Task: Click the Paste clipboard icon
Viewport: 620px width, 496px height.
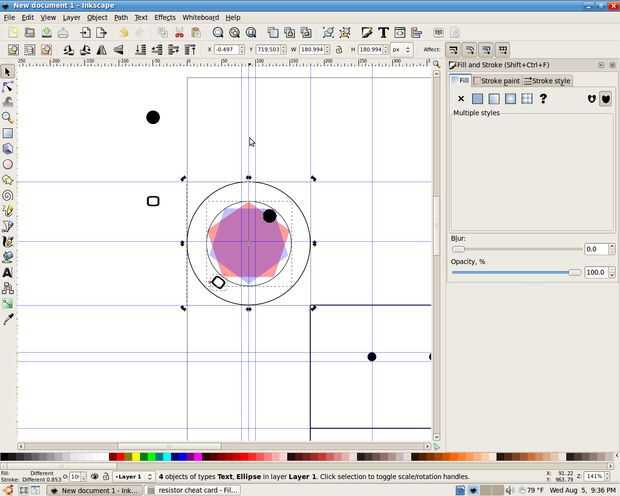Action: click(196, 33)
